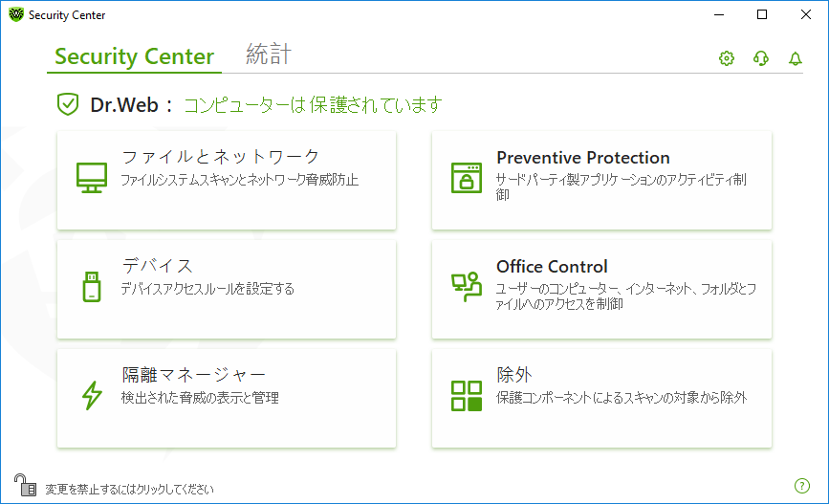Open the Office Control tile title
Screen dimensions: 829x504
click(x=552, y=266)
